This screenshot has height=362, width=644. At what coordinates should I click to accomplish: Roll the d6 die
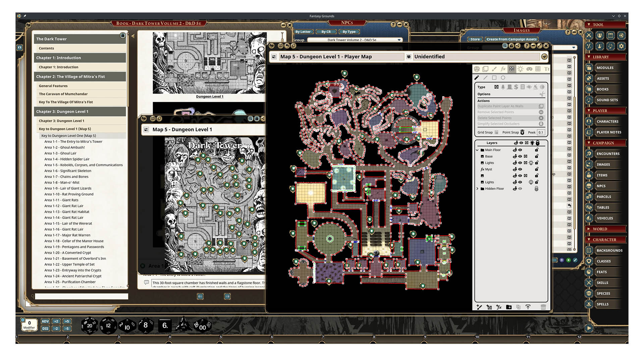point(165,325)
